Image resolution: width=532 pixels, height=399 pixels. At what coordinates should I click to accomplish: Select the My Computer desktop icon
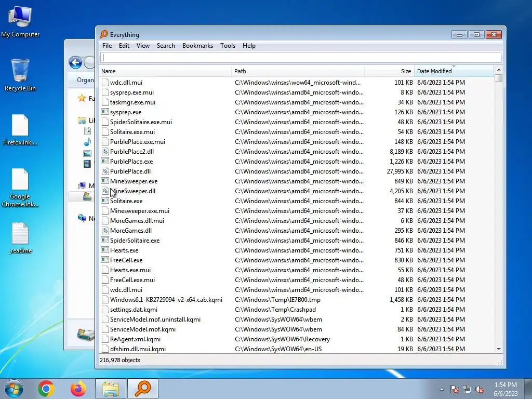pos(20,22)
